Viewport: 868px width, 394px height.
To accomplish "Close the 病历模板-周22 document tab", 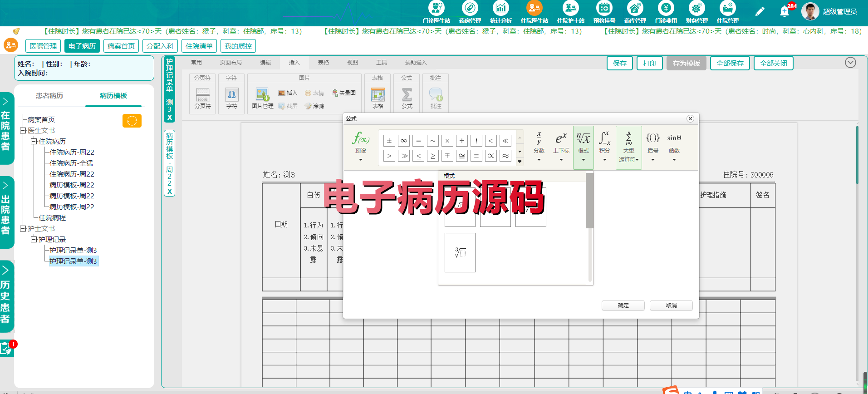I will [x=169, y=192].
